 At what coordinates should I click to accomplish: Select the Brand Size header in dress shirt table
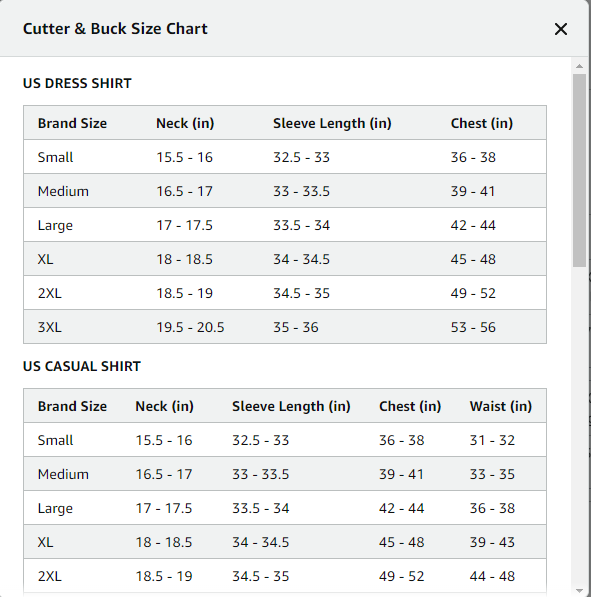tap(72, 123)
